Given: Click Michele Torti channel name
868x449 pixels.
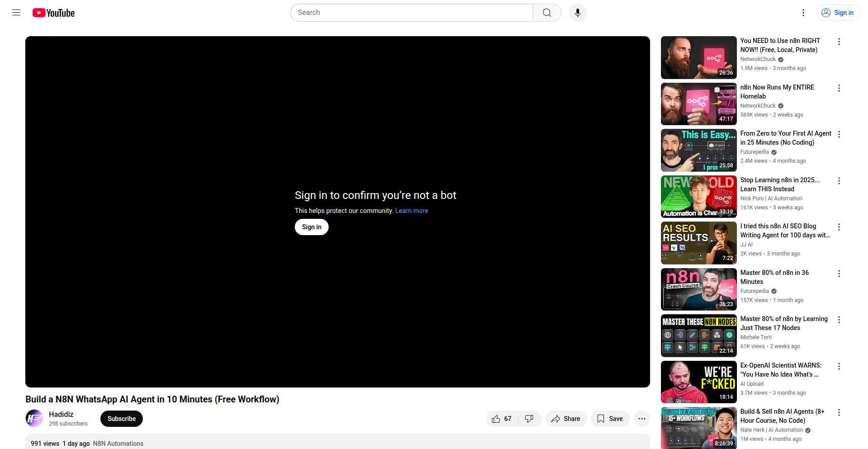Looking at the screenshot, I should [756, 337].
